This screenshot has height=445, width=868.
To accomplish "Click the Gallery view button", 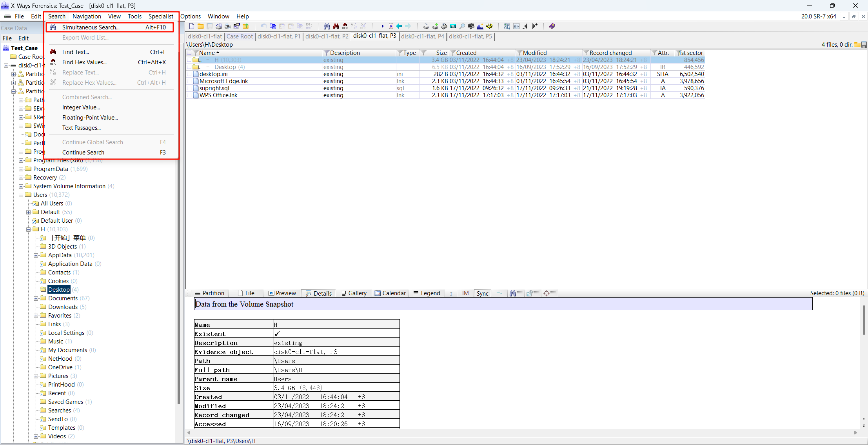I will coord(354,293).
